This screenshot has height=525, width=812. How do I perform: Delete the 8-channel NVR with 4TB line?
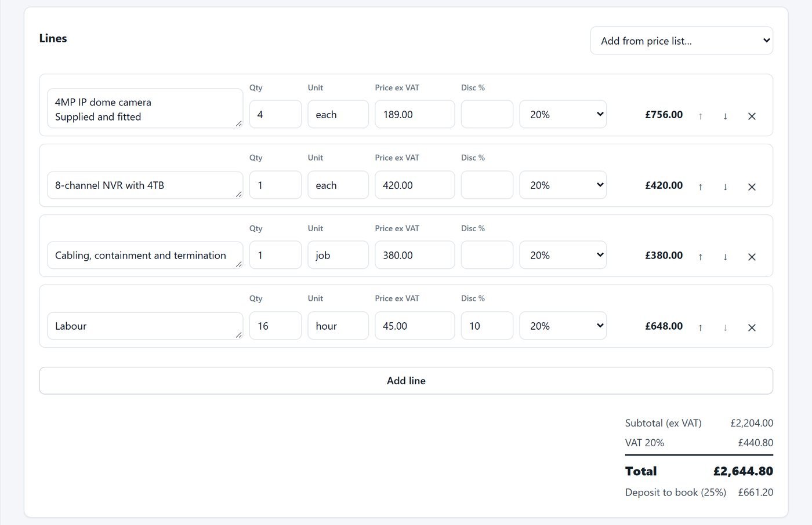752,187
